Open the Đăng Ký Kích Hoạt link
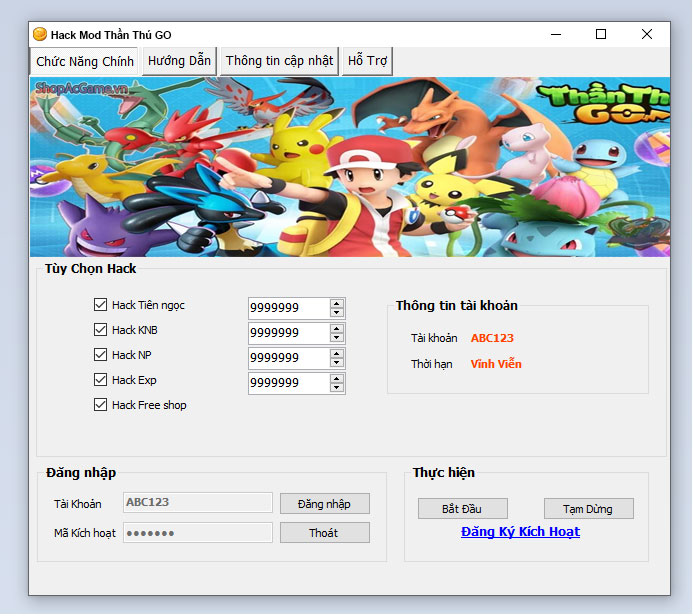The width and height of the screenshot is (693, 616). coord(520,532)
